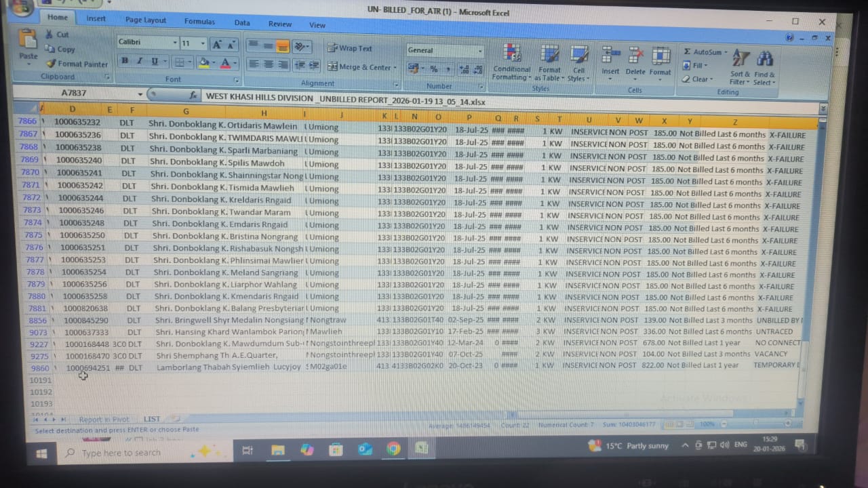Increase font size with Grow Font

click(217, 45)
